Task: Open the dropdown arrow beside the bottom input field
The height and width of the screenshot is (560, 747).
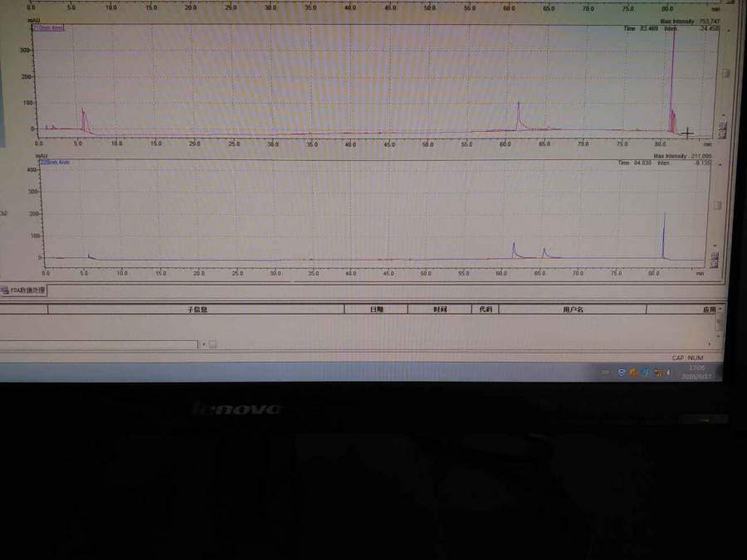Action: [x=204, y=344]
